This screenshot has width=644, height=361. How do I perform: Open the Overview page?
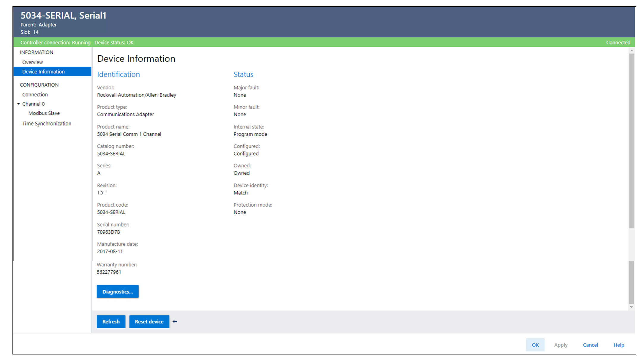(32, 62)
